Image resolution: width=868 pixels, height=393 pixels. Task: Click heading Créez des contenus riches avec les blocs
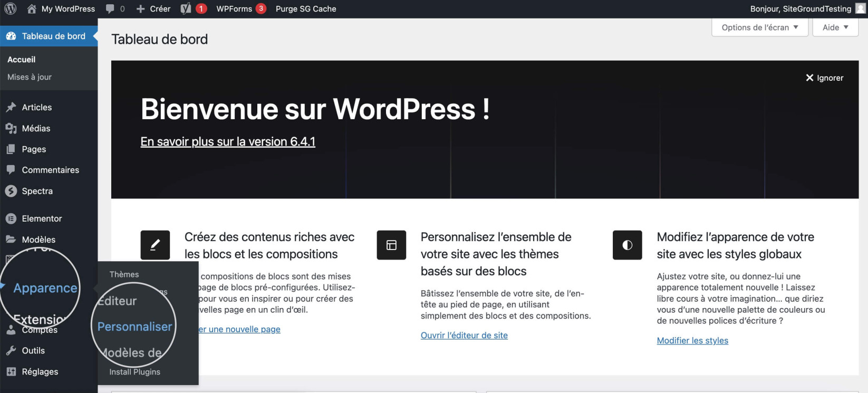[269, 246]
